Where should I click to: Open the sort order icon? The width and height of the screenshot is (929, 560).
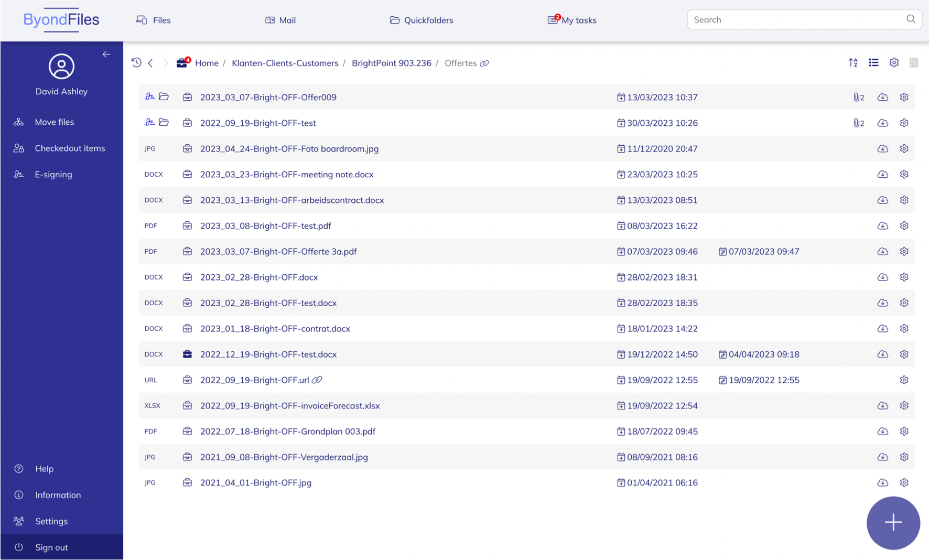click(853, 63)
